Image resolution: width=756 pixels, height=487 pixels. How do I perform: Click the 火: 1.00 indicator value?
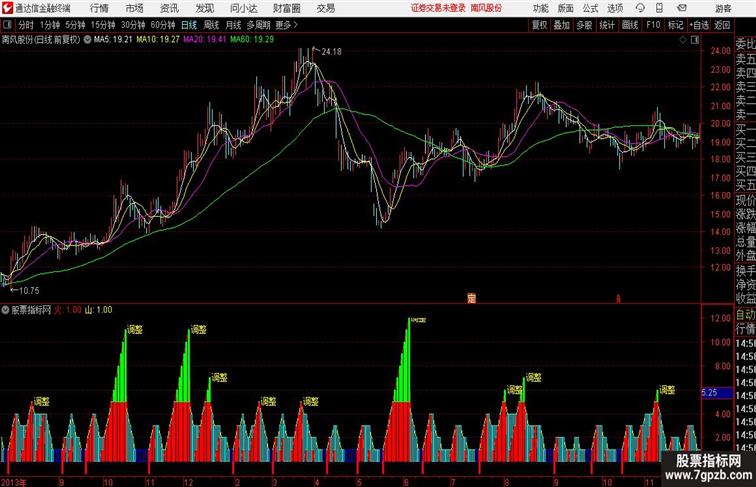coord(68,310)
